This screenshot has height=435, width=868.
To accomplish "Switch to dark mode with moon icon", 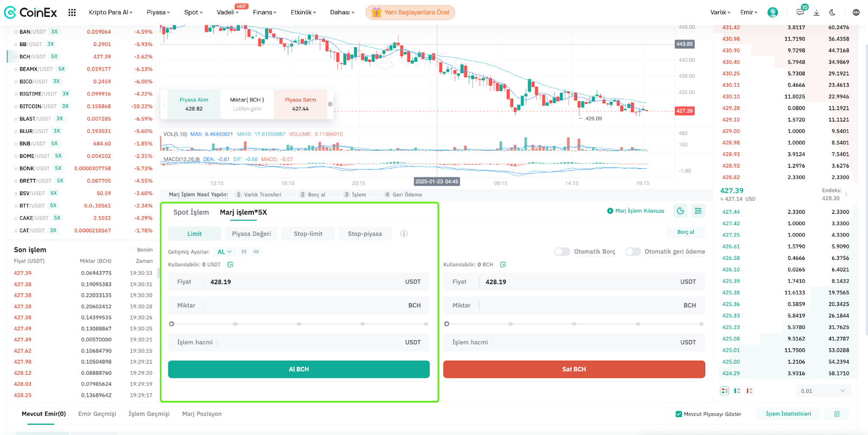I will 833,12.
